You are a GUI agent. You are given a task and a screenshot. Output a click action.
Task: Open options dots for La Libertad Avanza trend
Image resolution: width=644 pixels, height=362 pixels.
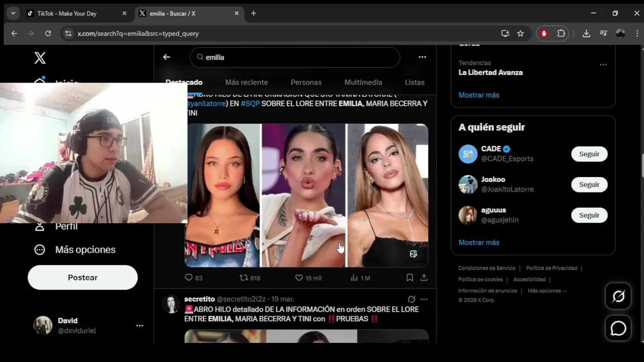[x=603, y=65]
